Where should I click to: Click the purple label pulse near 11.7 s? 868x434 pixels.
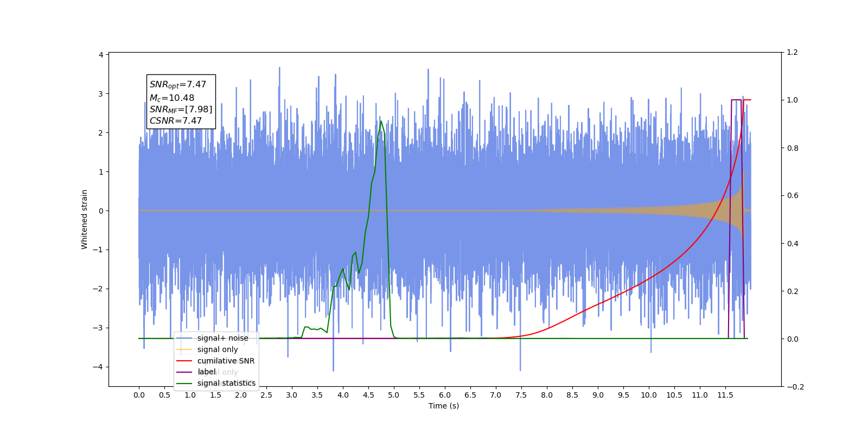(x=736, y=100)
